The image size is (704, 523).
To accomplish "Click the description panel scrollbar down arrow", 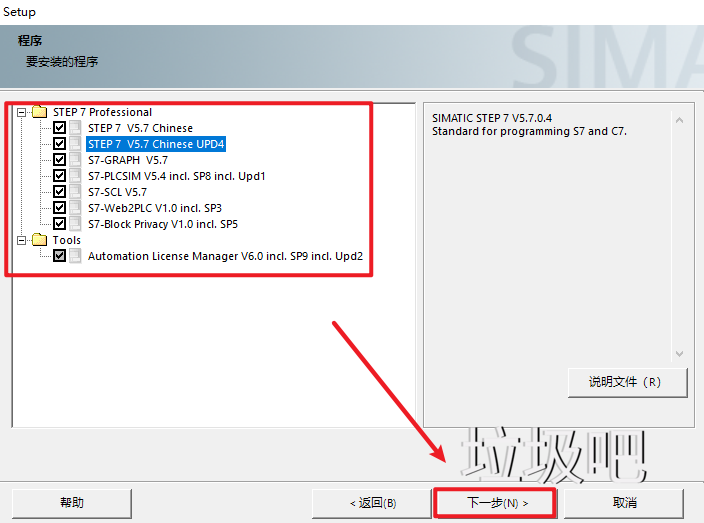I will (x=680, y=354).
